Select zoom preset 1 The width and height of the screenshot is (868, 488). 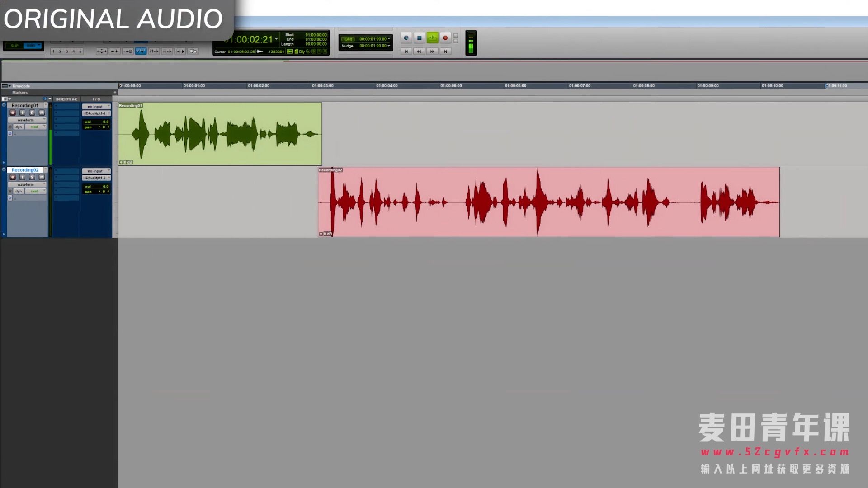tap(53, 52)
